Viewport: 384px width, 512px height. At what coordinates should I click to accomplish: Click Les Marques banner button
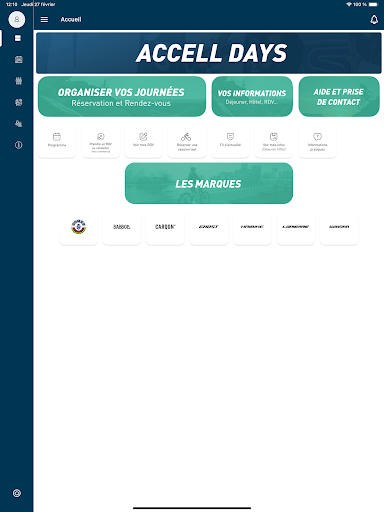click(209, 183)
